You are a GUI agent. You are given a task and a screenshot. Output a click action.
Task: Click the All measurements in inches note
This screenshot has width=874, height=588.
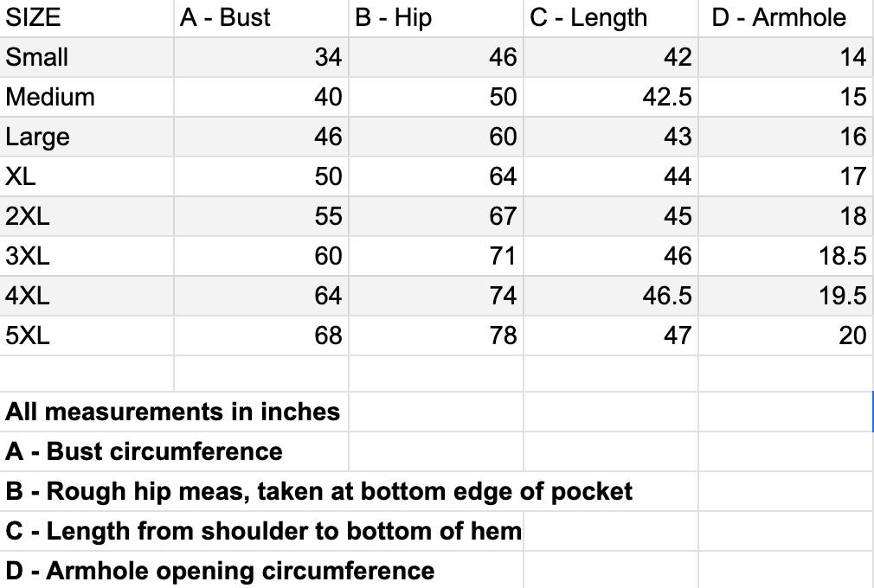[x=172, y=412]
